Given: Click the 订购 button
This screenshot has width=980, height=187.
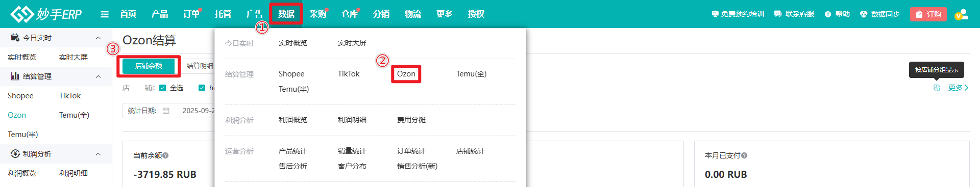Looking at the screenshot, I should (x=928, y=14).
